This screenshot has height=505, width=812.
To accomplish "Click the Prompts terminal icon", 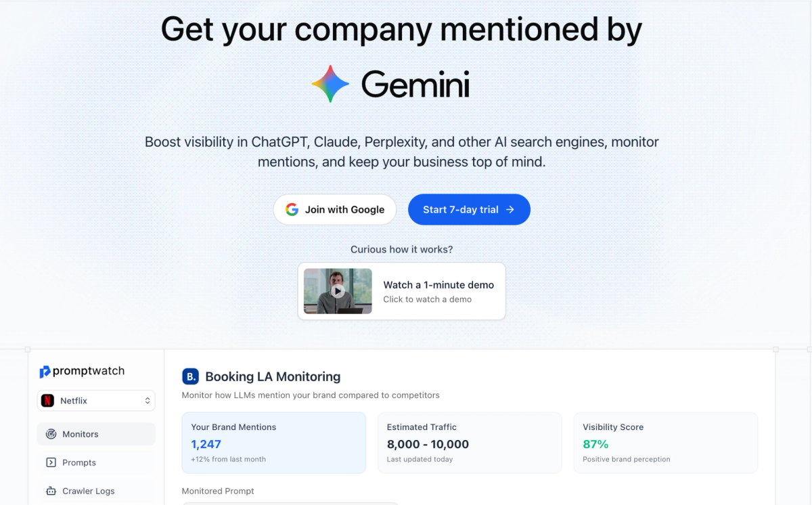I will click(x=52, y=462).
